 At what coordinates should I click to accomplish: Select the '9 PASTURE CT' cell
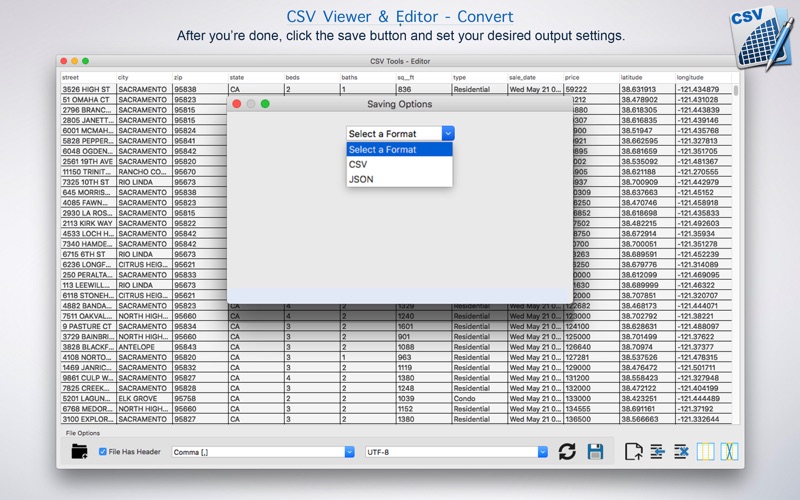point(88,327)
